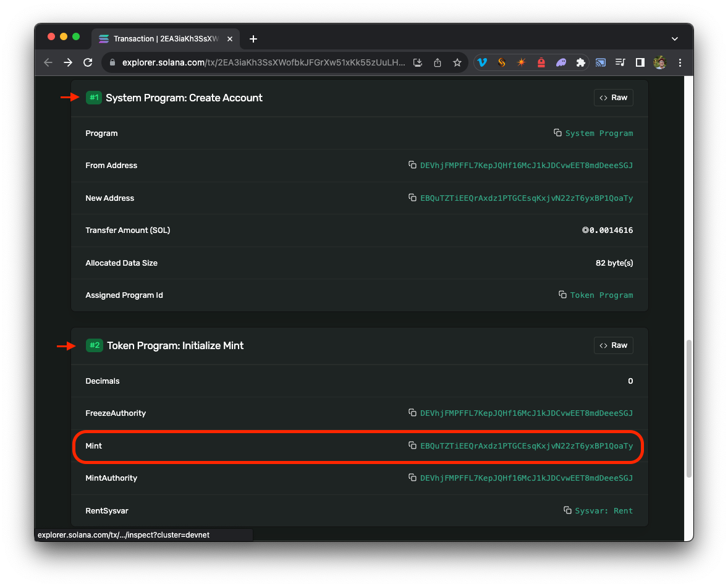The height and width of the screenshot is (587, 728).
Task: Select the Transaction 2EA3iaKh3SsXW tab
Action: click(x=165, y=39)
